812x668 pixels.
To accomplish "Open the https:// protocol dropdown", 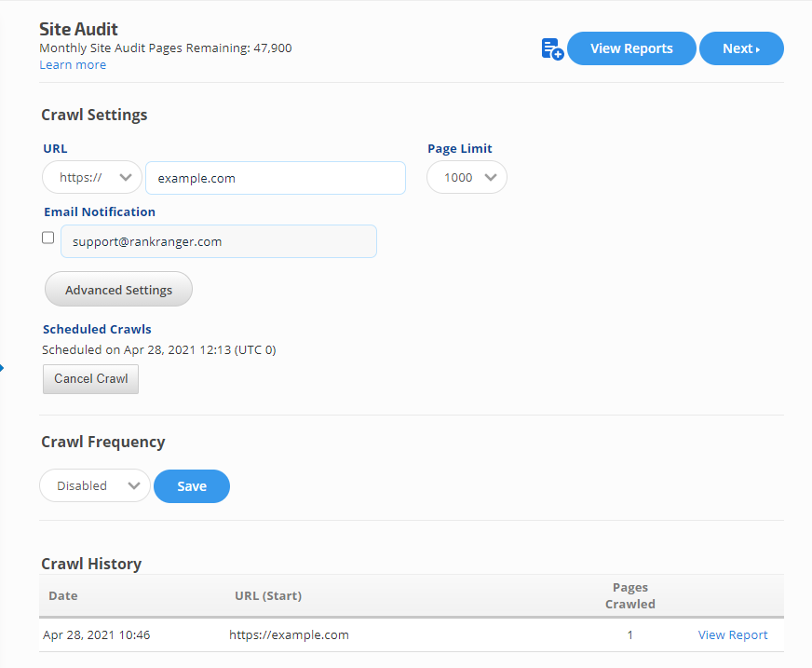I will pyautogui.click(x=91, y=178).
